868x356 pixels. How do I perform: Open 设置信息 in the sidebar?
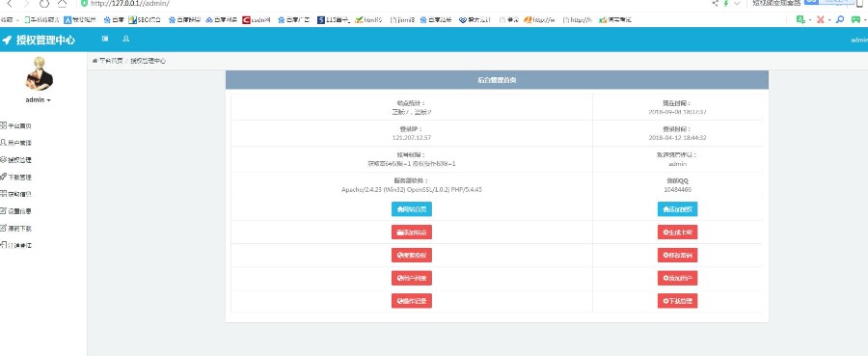tap(20, 211)
